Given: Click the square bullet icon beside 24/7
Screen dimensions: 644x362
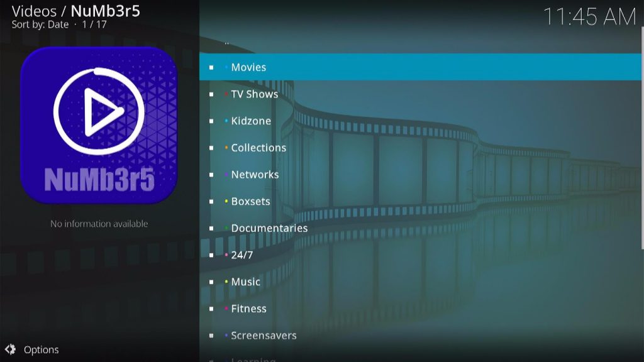Looking at the screenshot, I should [211, 255].
